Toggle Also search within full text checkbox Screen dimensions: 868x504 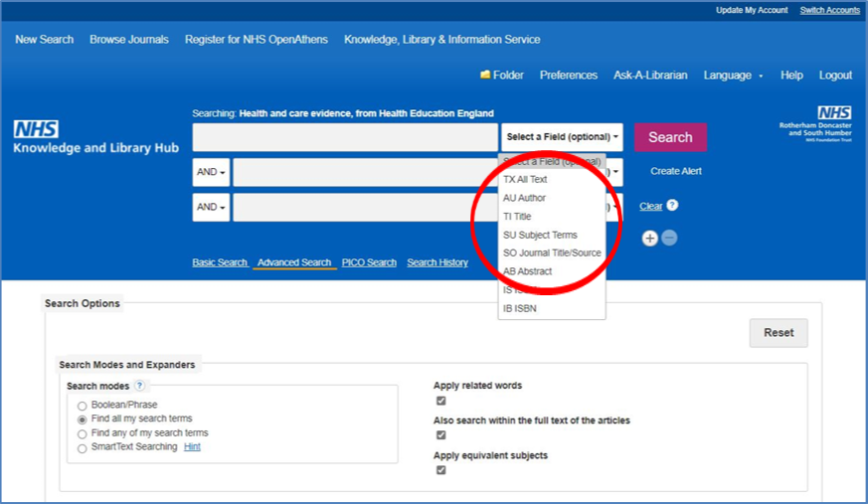coord(440,434)
